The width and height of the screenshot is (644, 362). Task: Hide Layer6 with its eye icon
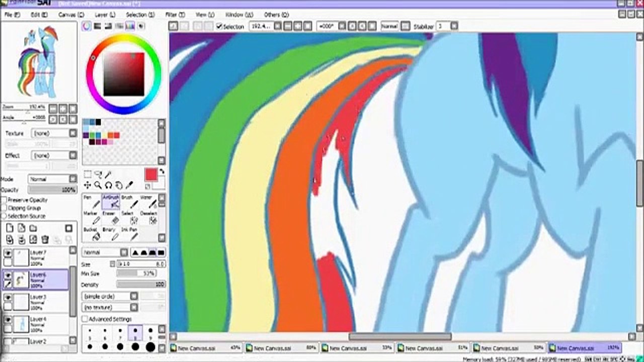8,275
